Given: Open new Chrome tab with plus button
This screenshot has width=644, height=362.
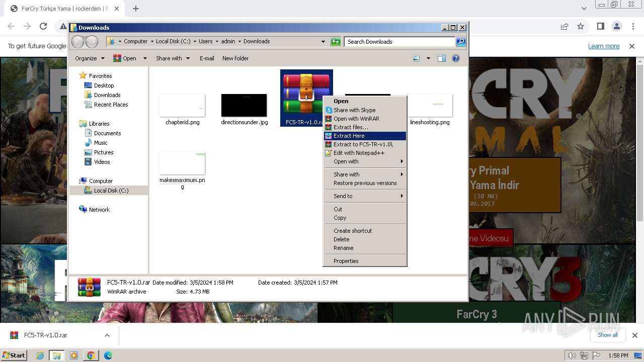Looking at the screenshot, I should [x=136, y=9].
